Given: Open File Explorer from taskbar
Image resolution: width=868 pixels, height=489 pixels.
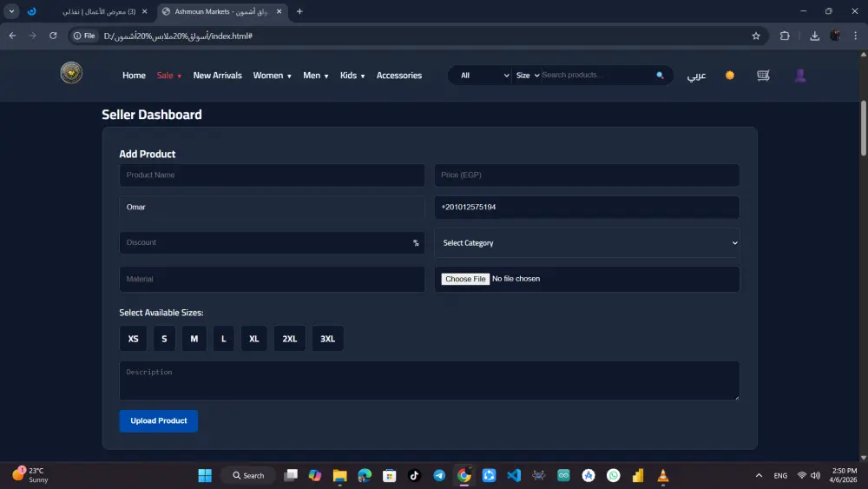Looking at the screenshot, I should 340,476.
